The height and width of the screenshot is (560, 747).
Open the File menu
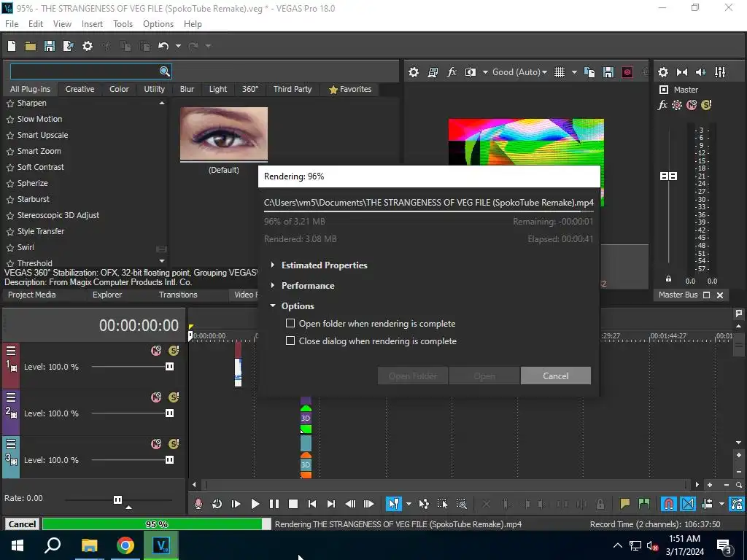click(x=12, y=24)
